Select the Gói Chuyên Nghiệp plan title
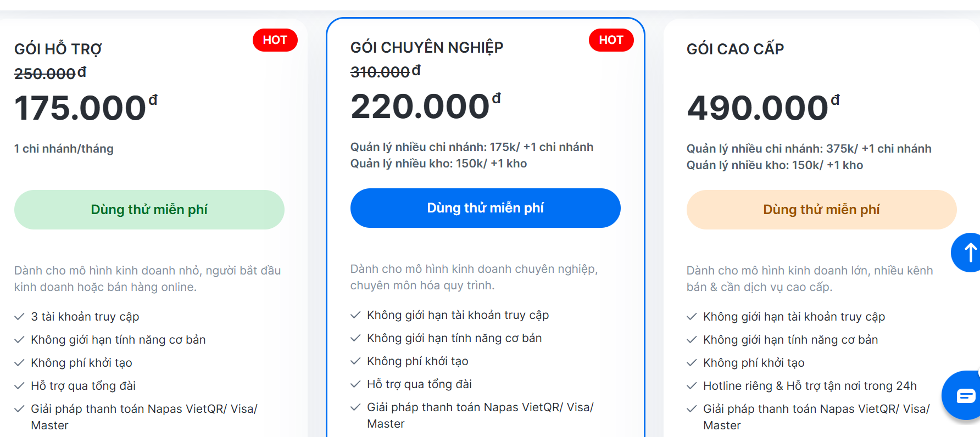This screenshot has width=980, height=437. tap(427, 47)
